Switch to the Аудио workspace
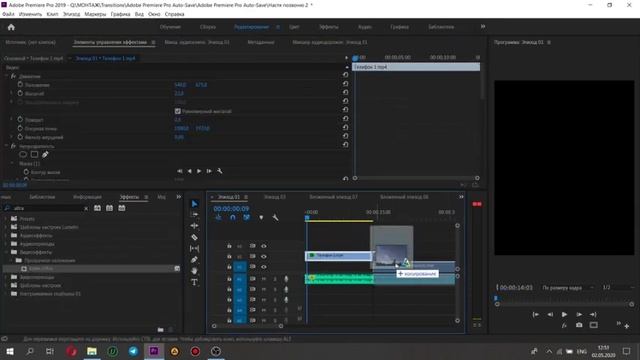This screenshot has width=640, height=360. (364, 27)
